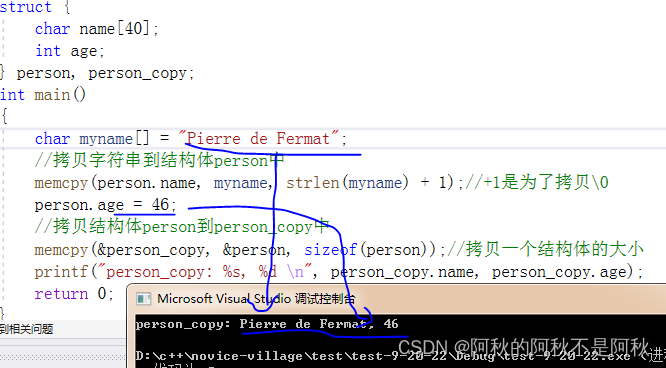Click the 'return 0;' statement
Screen dimensions: 666x368
(74, 294)
